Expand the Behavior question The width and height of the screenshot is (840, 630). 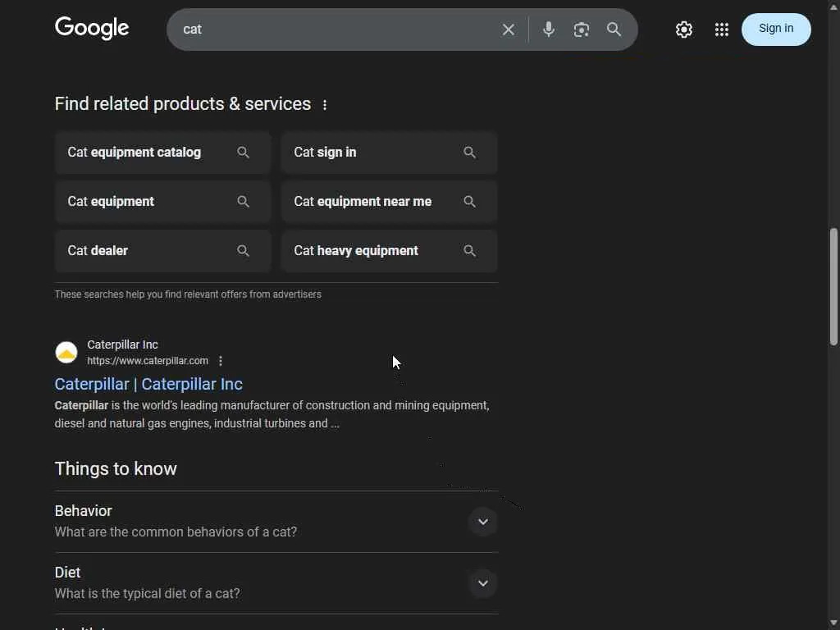[x=482, y=522]
